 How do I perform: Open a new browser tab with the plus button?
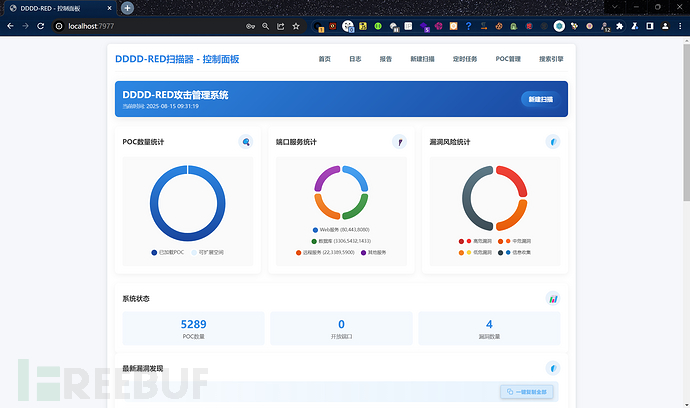pos(127,8)
